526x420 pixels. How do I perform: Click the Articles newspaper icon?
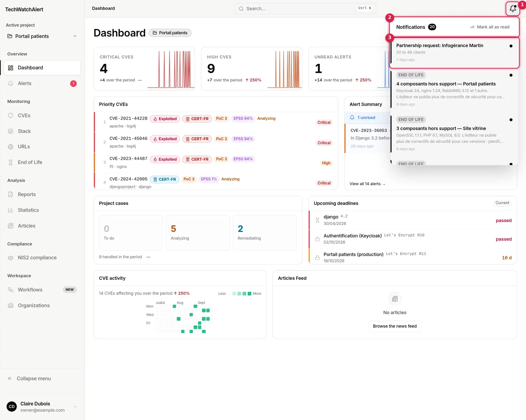11,226
